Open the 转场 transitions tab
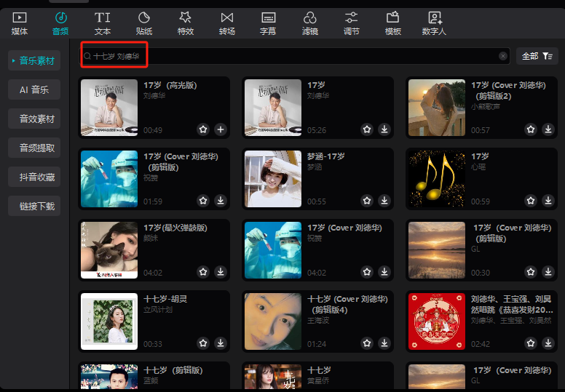This screenshot has height=392, width=565. tap(227, 23)
